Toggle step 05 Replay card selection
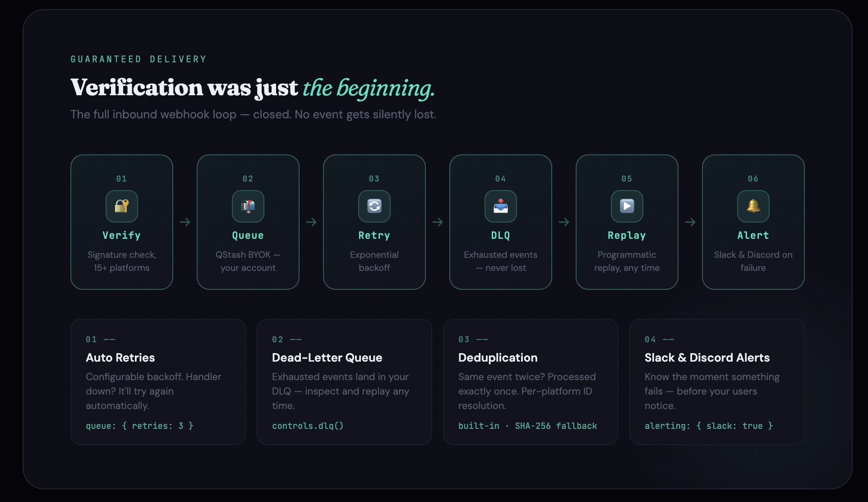This screenshot has height=502, width=868. point(627,222)
